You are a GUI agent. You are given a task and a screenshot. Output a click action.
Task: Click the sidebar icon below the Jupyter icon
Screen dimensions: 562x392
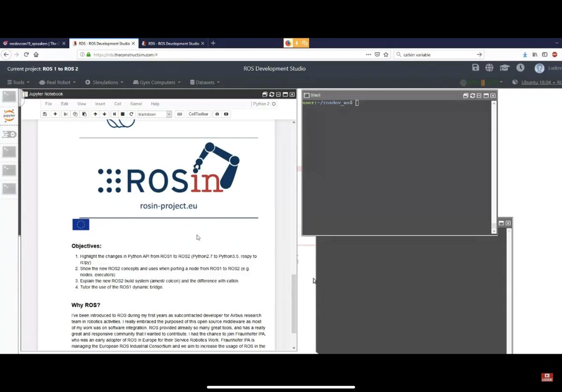point(9,134)
